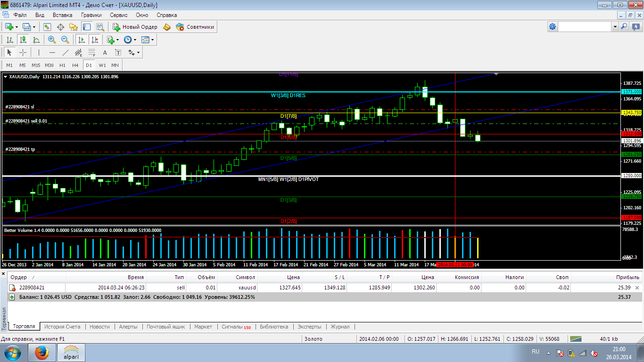This screenshot has height=362, width=644.
Task: Switch to the Новости tab
Action: 99,327
